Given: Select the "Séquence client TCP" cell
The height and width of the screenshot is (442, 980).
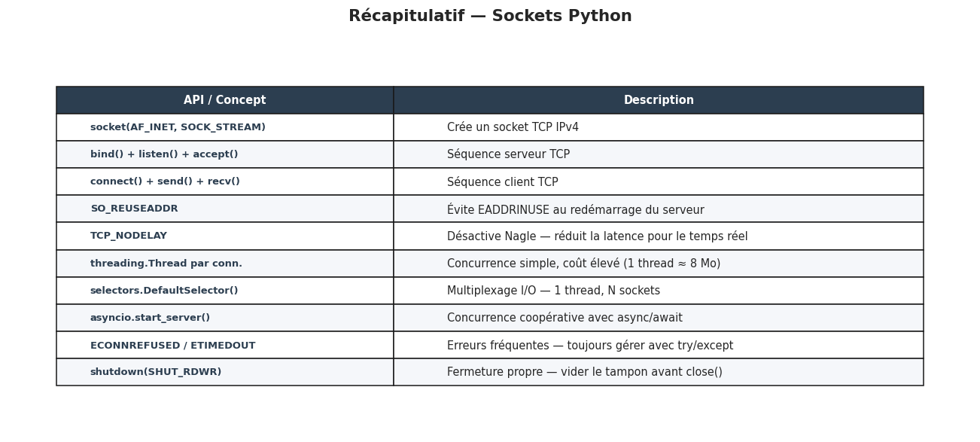Looking at the screenshot, I should pos(502,182).
